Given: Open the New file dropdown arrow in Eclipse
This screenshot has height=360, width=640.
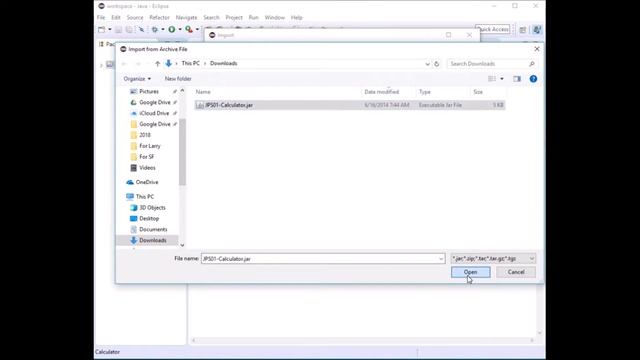Looking at the screenshot, I should 110,29.
